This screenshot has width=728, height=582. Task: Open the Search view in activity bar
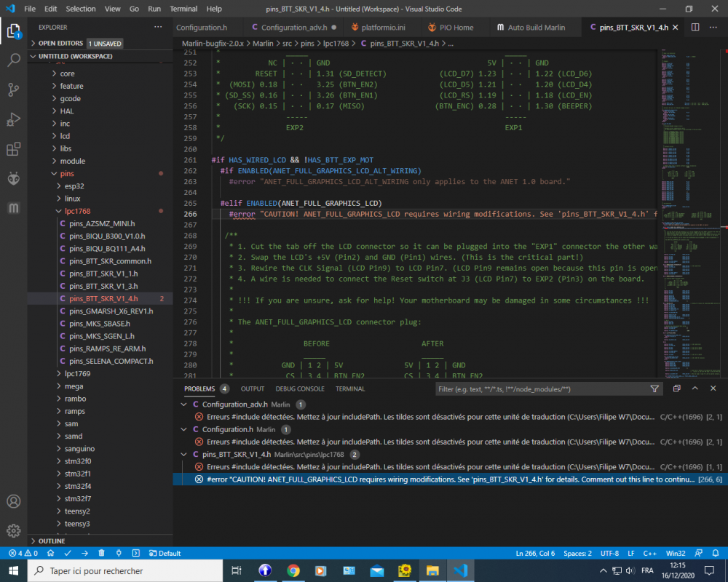[13, 60]
